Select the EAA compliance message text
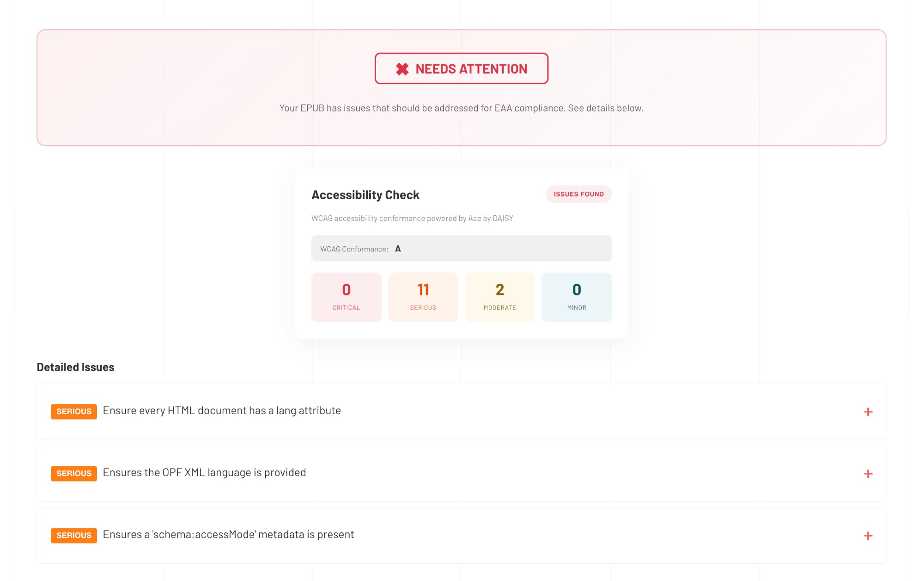Viewport: 924px width, 581px height. (x=461, y=108)
